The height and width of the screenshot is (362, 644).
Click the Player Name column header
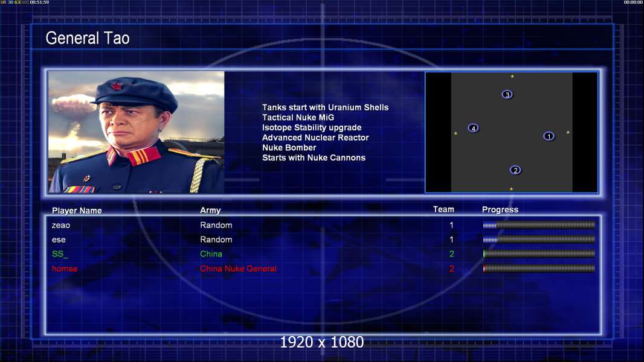(77, 211)
